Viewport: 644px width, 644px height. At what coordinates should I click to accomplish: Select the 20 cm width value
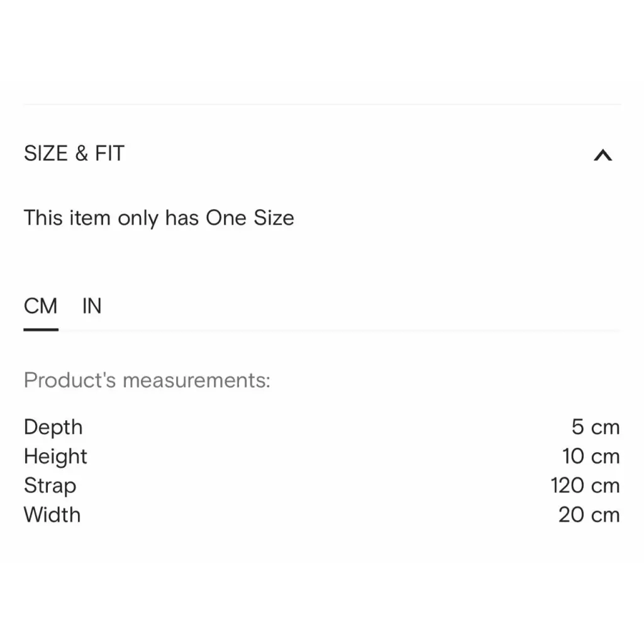(x=589, y=515)
